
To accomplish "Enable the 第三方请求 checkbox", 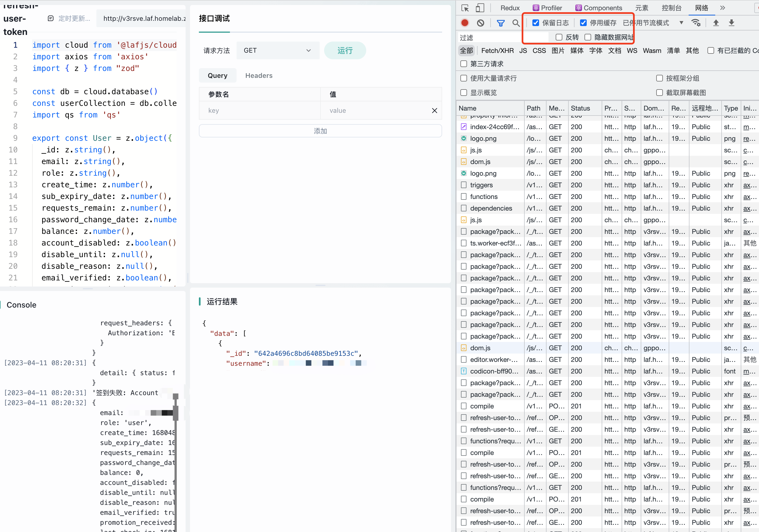I will (463, 64).
